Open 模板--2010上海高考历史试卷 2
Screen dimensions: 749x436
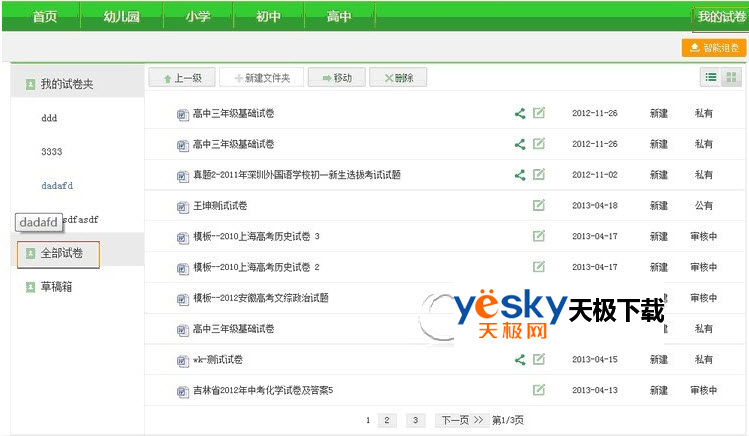(257, 267)
